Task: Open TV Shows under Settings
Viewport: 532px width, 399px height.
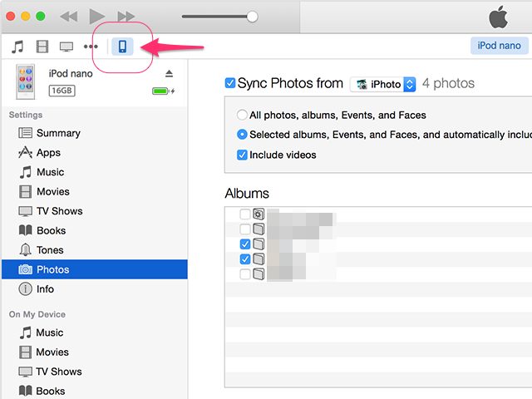Action: point(94,211)
